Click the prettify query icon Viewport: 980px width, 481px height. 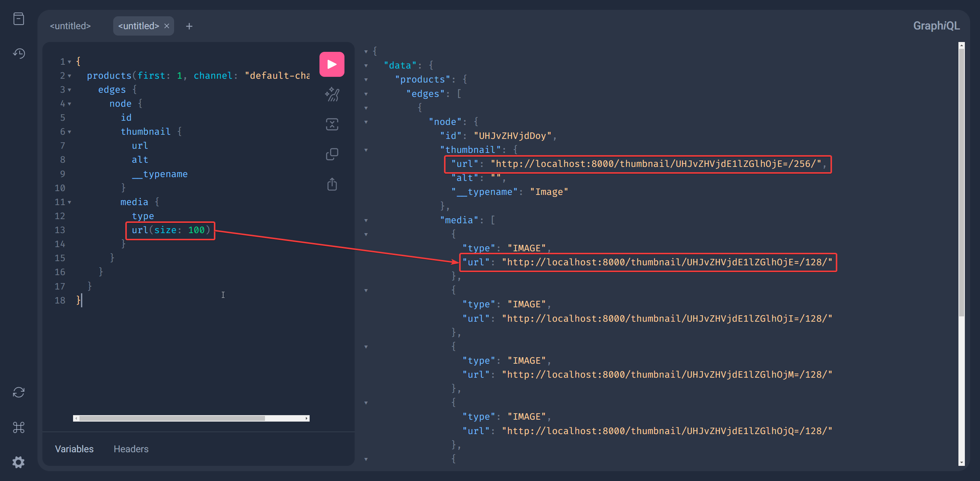[x=332, y=94]
